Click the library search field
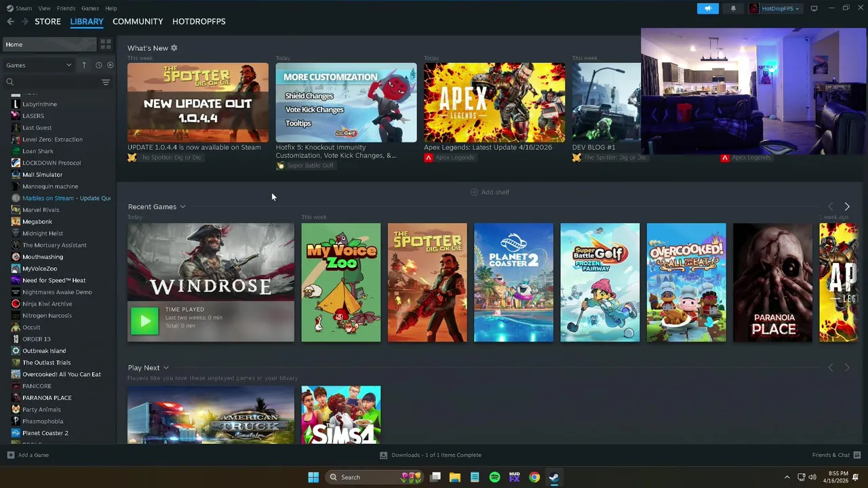The width and height of the screenshot is (868, 488). pos(53,82)
